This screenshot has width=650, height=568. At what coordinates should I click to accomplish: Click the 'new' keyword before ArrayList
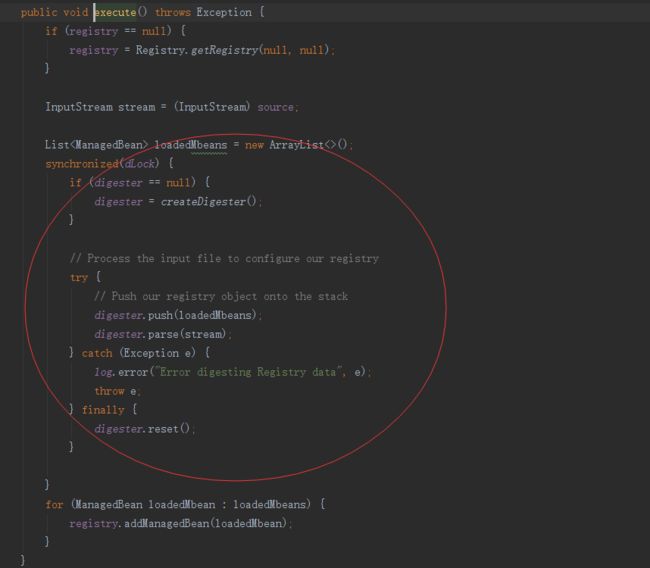pyautogui.click(x=254, y=145)
